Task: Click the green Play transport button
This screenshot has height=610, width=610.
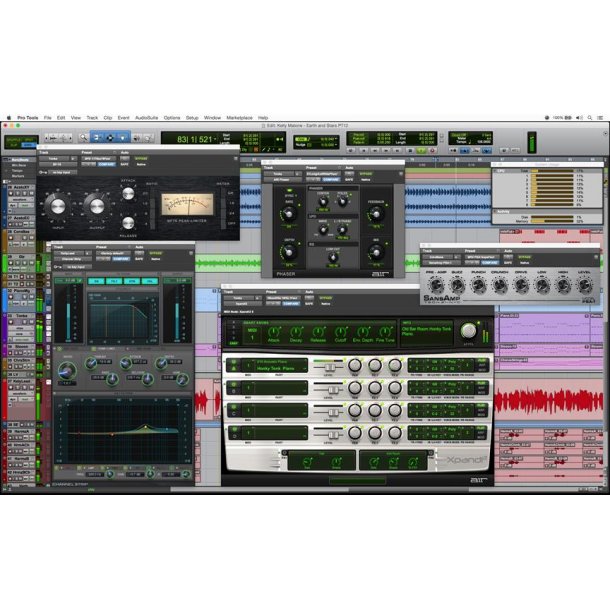Action: (x=421, y=150)
